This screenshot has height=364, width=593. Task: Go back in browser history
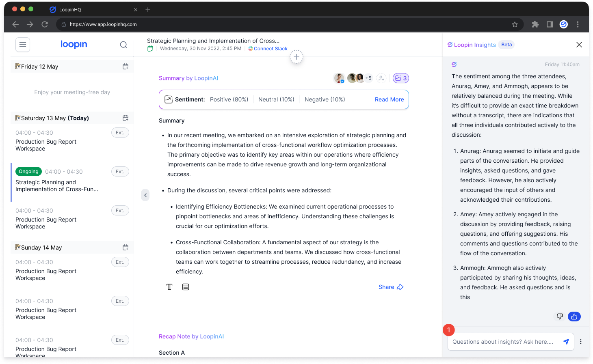pos(15,24)
